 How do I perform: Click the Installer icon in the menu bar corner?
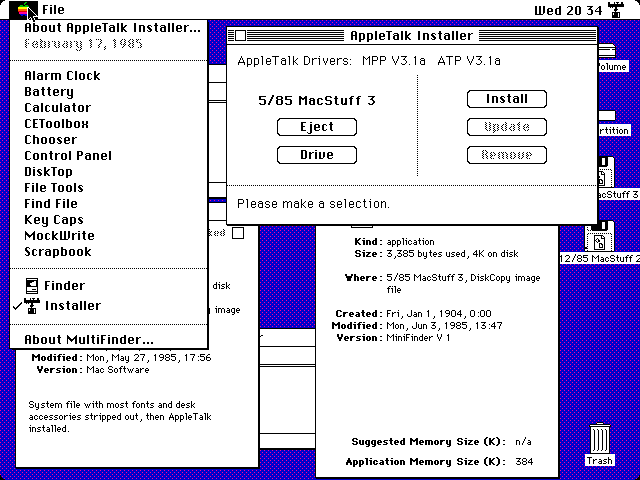tap(615, 10)
